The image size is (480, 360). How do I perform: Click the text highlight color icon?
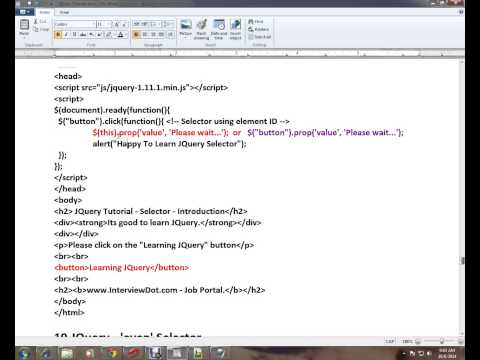pos(109,34)
